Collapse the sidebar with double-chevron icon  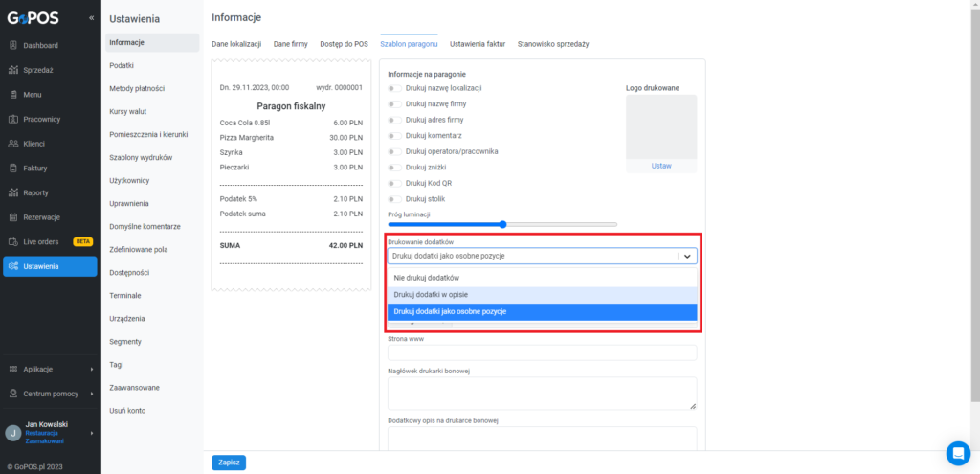(91, 17)
